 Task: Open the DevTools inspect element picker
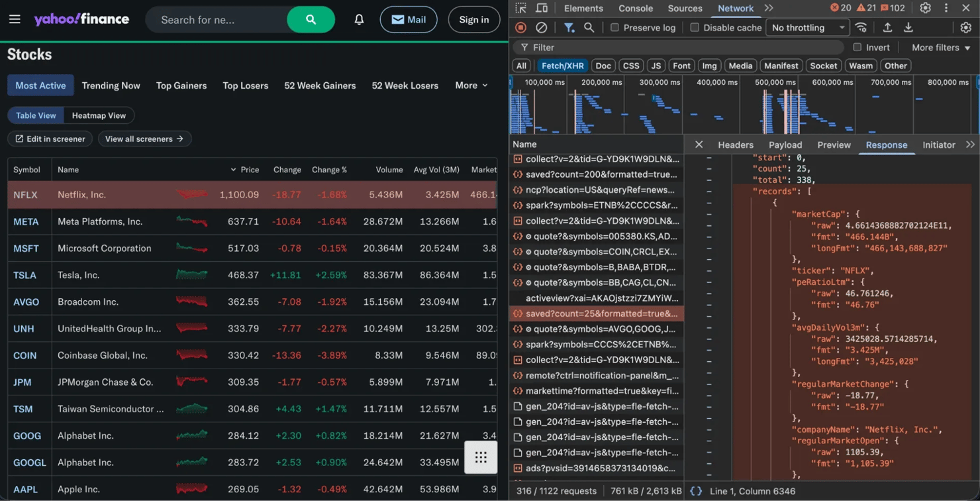click(521, 8)
